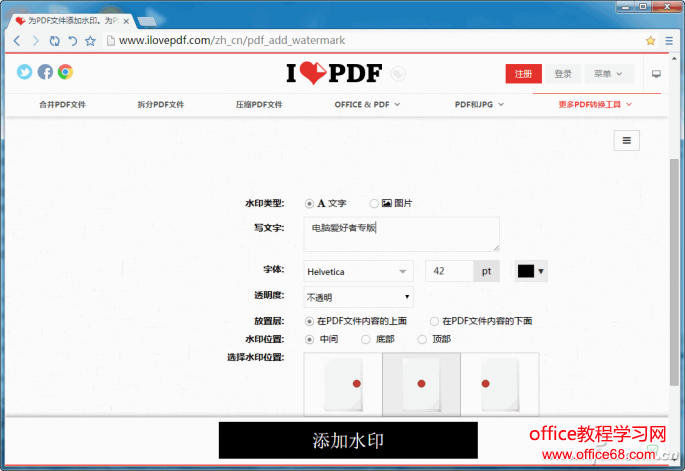The height and width of the screenshot is (471, 685).
Task: Click the 登录 button
Action: [563, 74]
